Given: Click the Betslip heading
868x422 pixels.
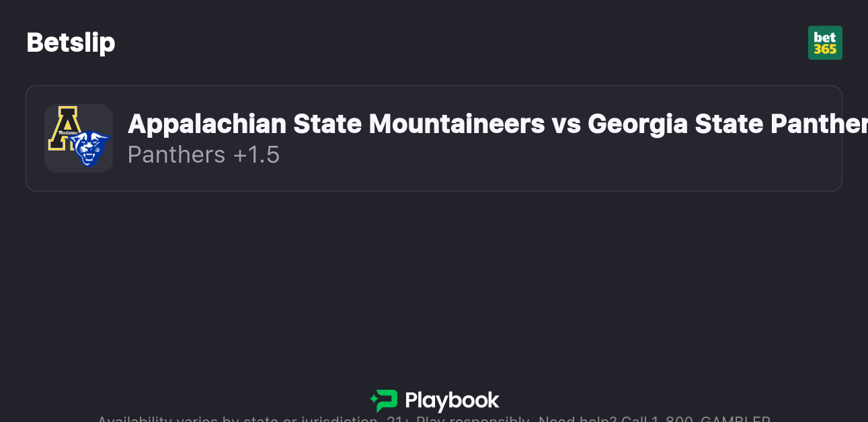Looking at the screenshot, I should tap(71, 43).
